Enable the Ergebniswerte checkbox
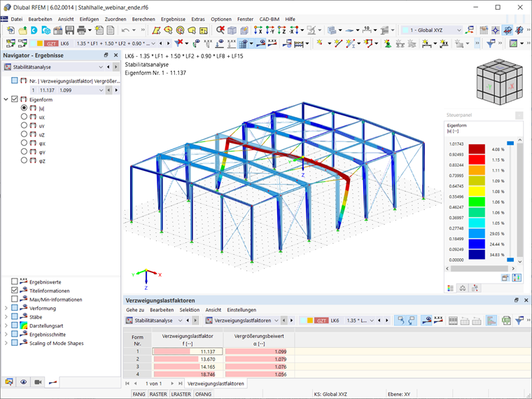This screenshot has width=532, height=399. (x=14, y=281)
